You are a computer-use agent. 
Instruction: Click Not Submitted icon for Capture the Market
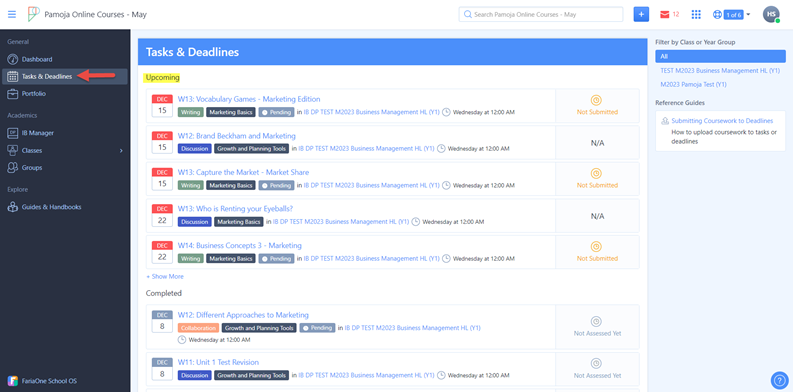click(x=596, y=173)
